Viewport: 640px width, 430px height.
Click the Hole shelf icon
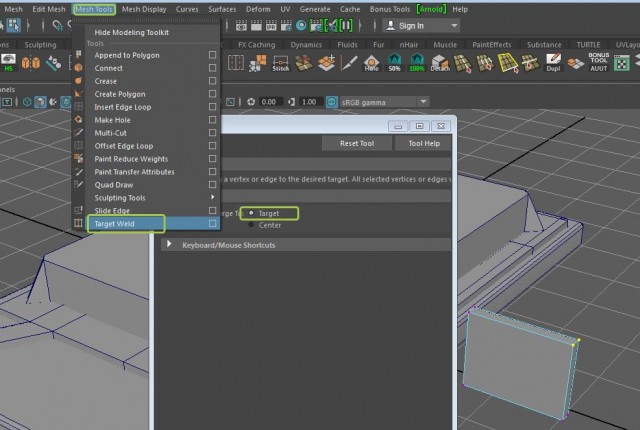point(371,63)
